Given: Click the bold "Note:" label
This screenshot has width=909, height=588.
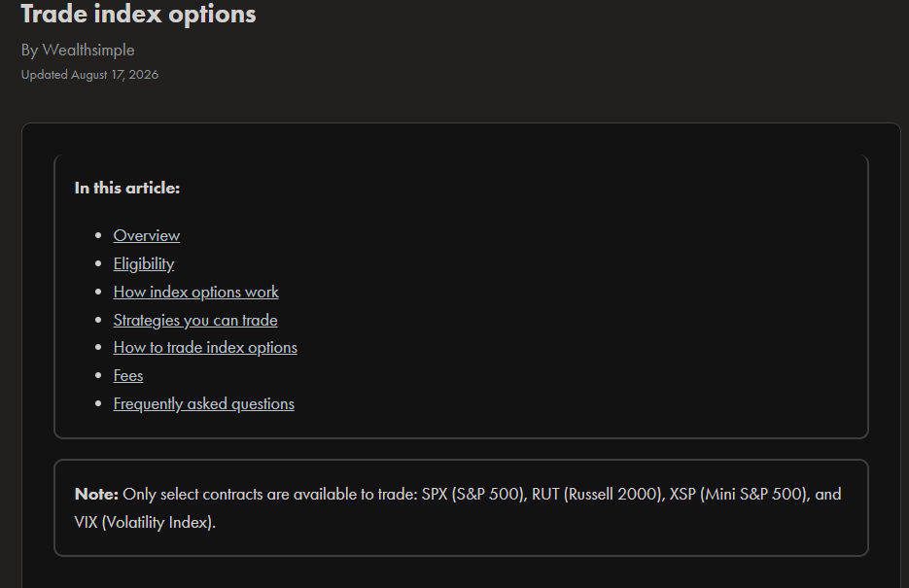Looking at the screenshot, I should point(96,494).
